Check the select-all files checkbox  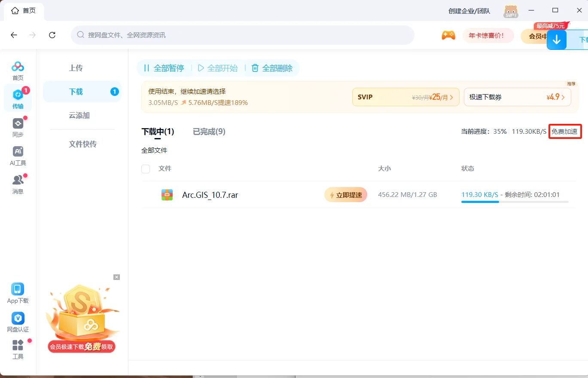146,169
